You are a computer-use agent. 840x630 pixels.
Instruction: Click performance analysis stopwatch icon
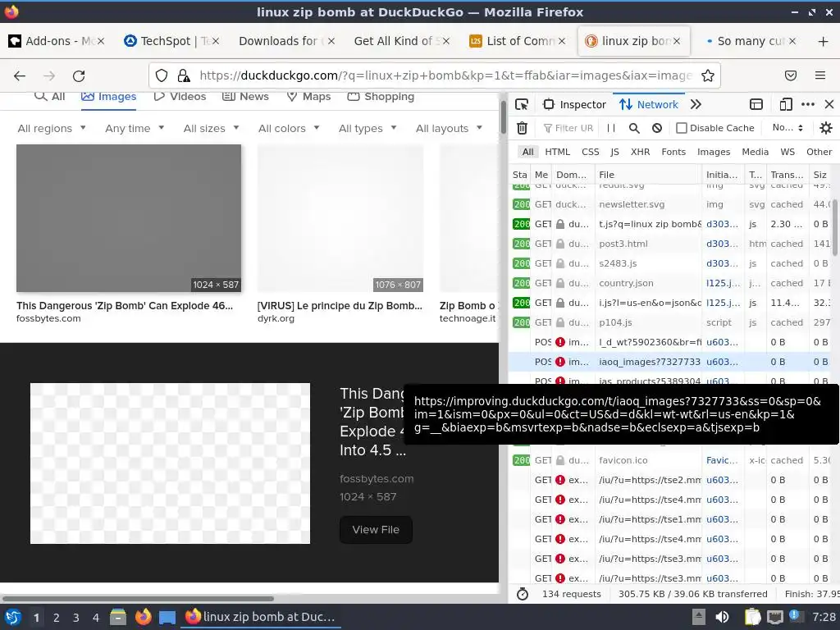click(523, 594)
